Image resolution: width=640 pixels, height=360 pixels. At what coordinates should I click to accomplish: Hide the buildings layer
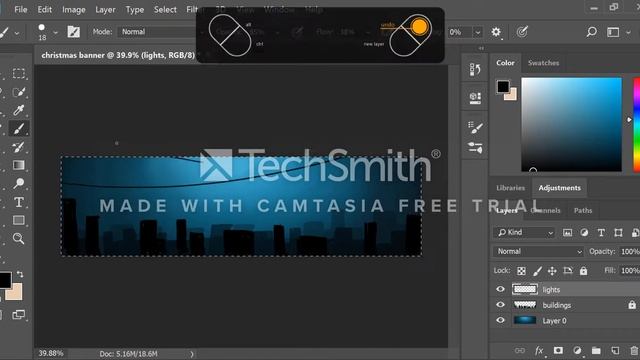pyautogui.click(x=500, y=304)
